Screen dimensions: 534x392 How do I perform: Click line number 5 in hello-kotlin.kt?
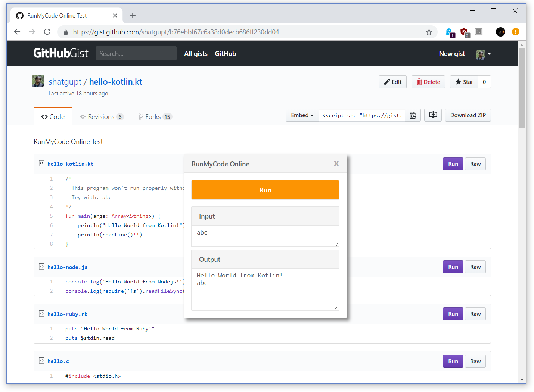click(52, 216)
